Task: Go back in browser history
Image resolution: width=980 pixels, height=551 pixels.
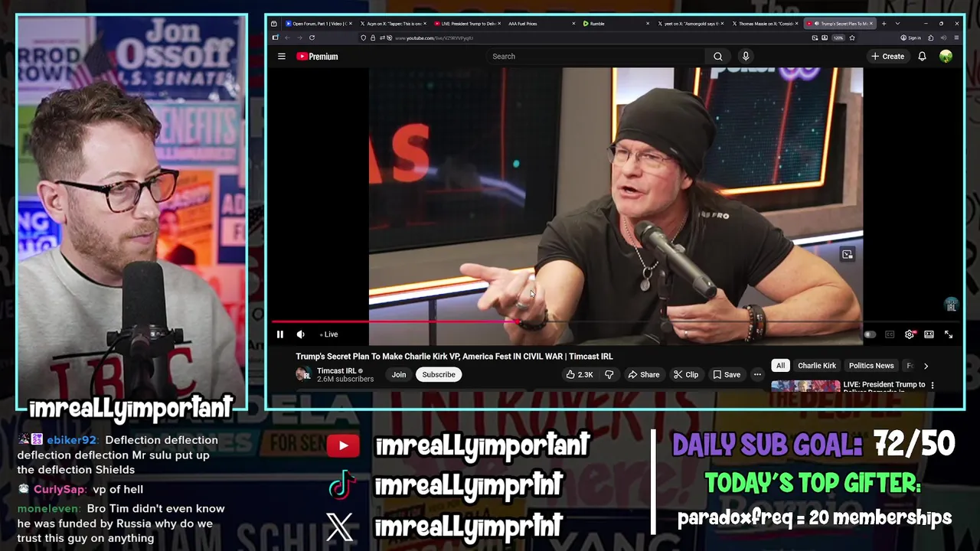Action: coord(287,37)
